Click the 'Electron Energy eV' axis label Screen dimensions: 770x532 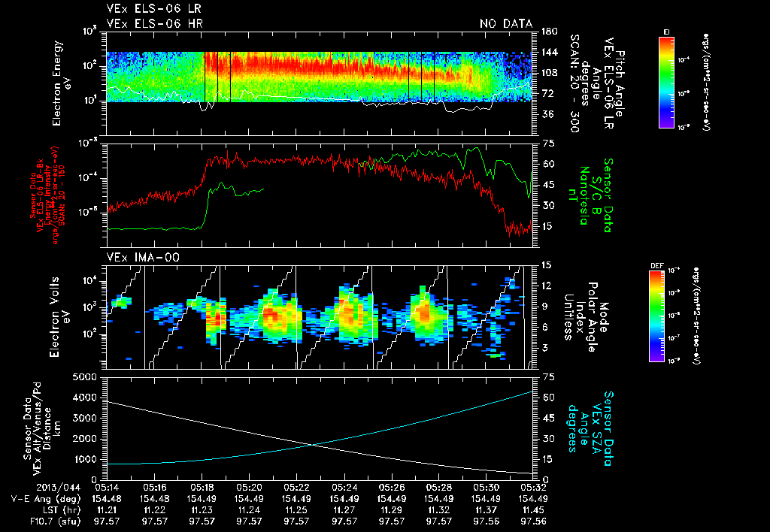[63, 83]
